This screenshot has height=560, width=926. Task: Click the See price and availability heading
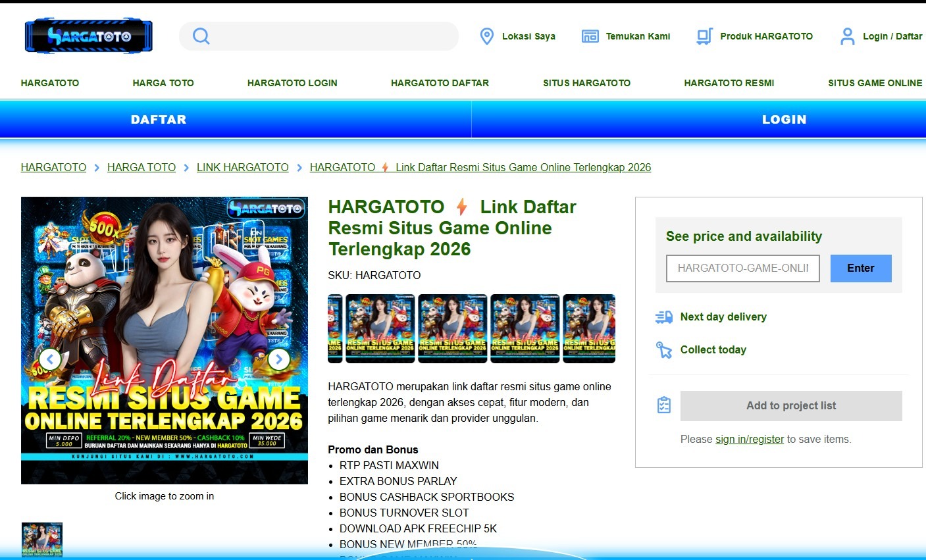tap(744, 236)
